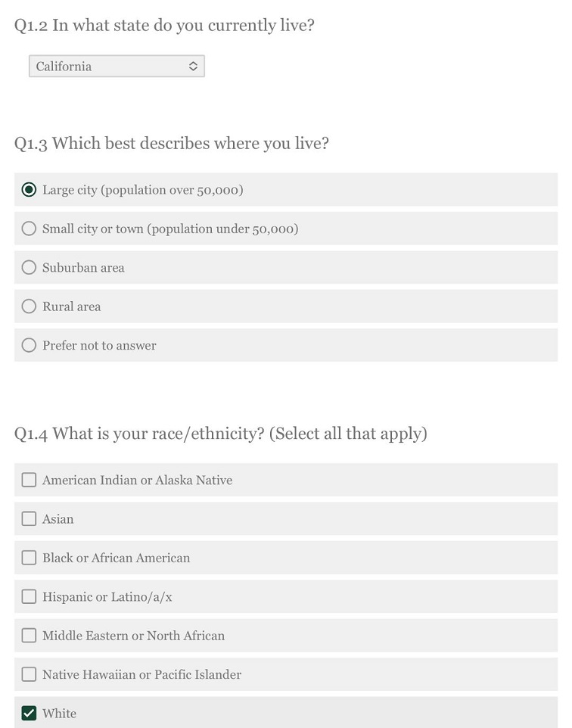Check American Indian or Alaska Native

[29, 479]
